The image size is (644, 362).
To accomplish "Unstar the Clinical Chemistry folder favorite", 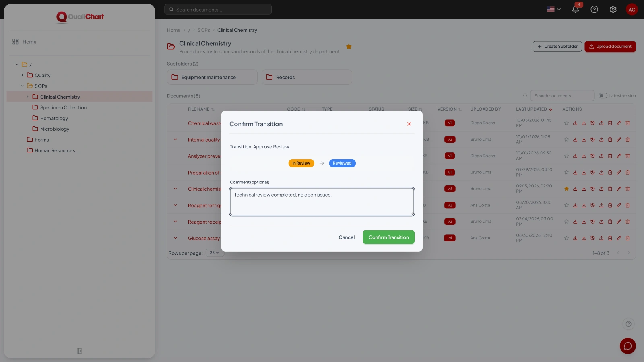I will pos(349,47).
